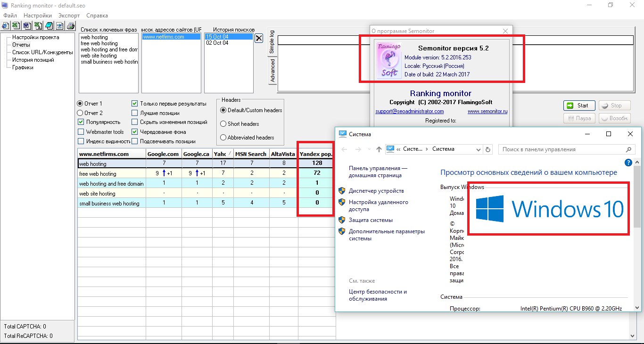Open the recent locations dropdown chevron
The height and width of the screenshot is (344, 644).
click(x=369, y=149)
